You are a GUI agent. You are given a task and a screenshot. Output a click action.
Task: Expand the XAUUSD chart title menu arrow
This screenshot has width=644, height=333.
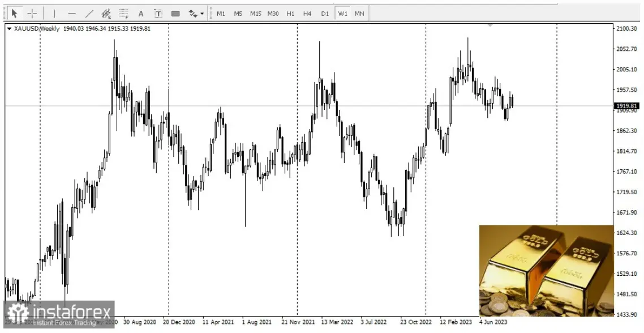coord(9,28)
